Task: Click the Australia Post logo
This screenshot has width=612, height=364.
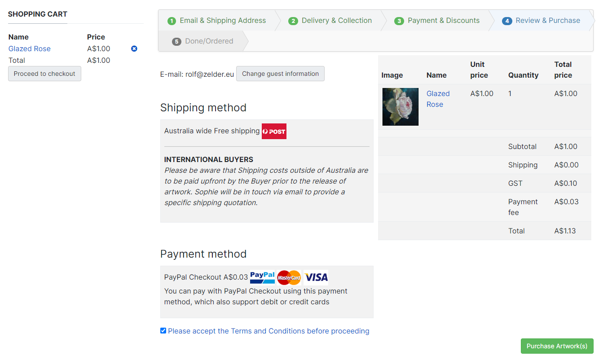Action: pyautogui.click(x=274, y=132)
